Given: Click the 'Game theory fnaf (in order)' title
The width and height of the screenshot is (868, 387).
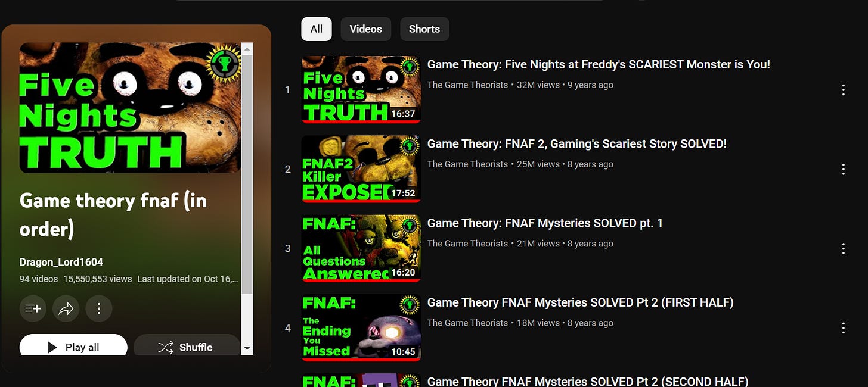Looking at the screenshot, I should click(113, 214).
